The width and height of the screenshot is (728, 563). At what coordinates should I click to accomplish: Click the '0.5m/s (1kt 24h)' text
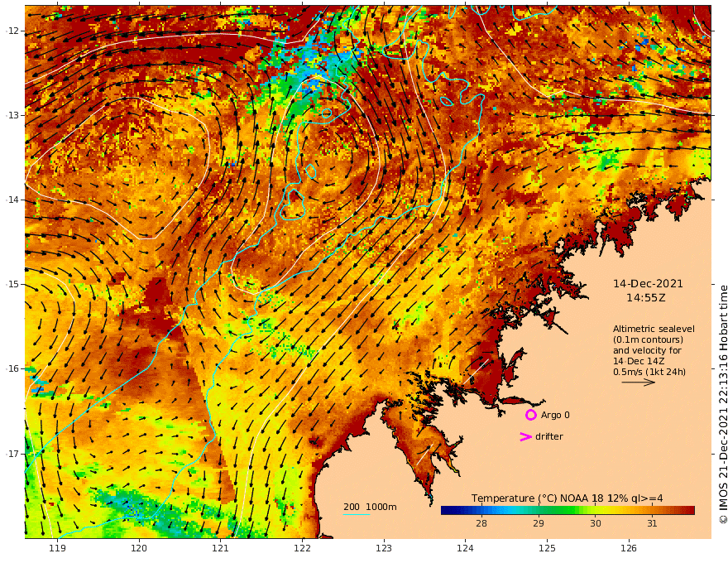tap(649, 372)
